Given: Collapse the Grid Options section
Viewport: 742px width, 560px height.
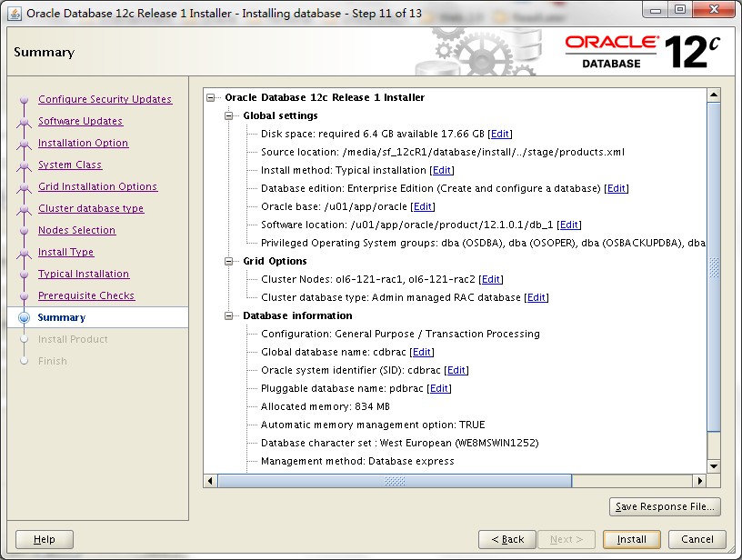Looking at the screenshot, I should (229, 262).
